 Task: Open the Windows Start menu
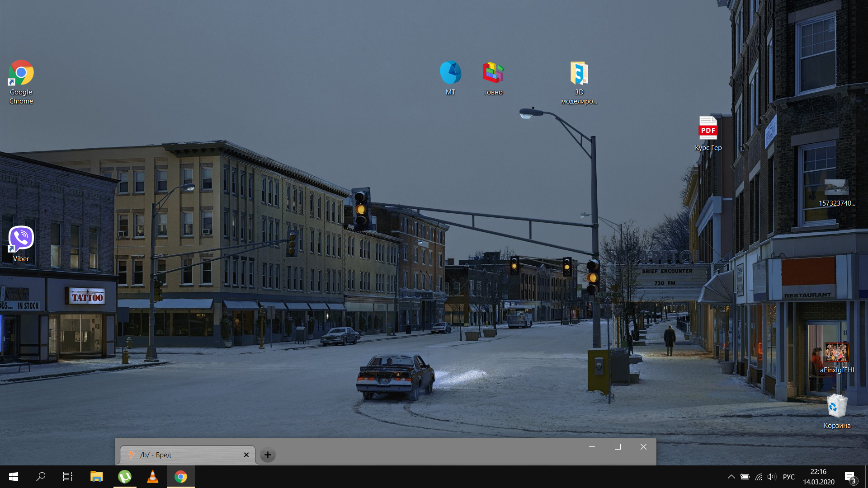point(14,477)
